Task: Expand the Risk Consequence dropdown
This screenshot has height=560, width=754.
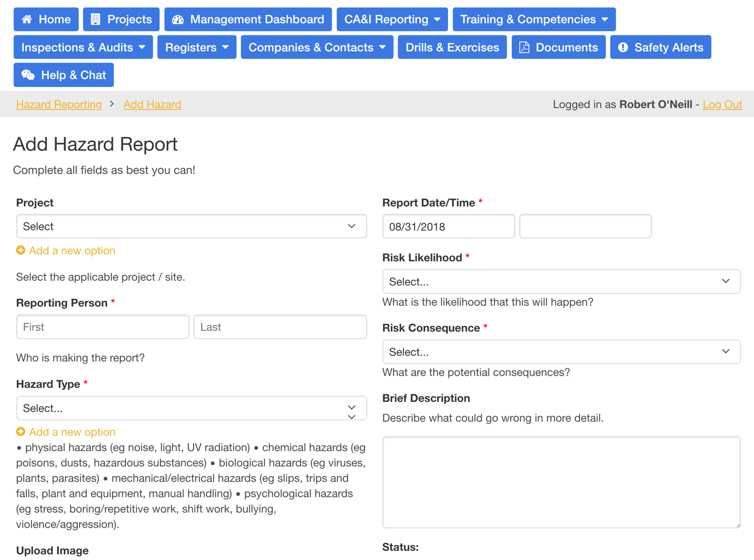Action: click(561, 352)
